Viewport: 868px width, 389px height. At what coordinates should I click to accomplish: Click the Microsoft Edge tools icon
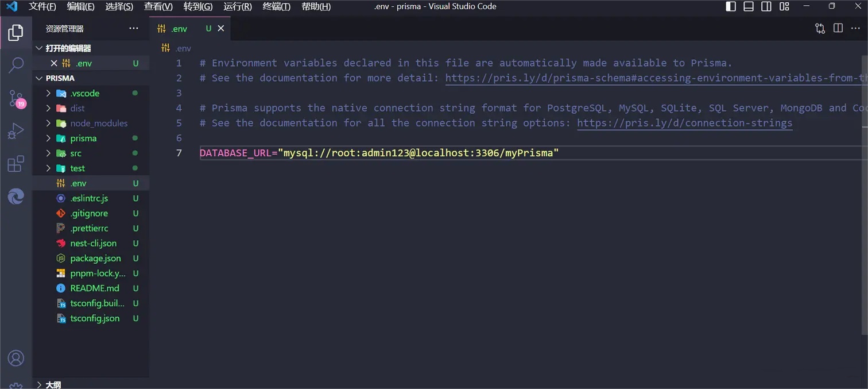pos(16,197)
